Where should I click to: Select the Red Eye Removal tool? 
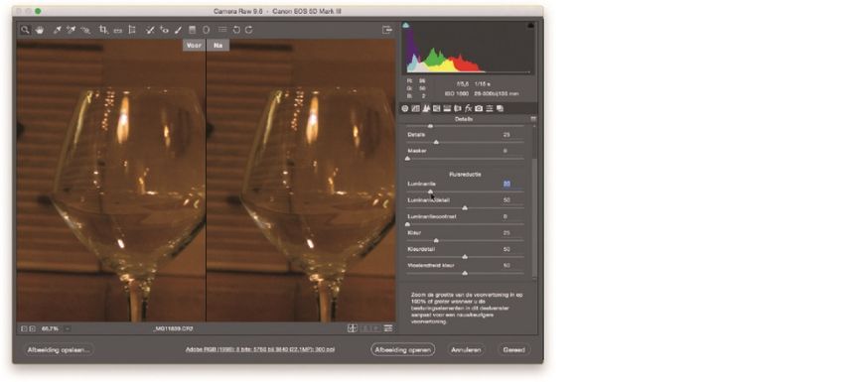(164, 30)
